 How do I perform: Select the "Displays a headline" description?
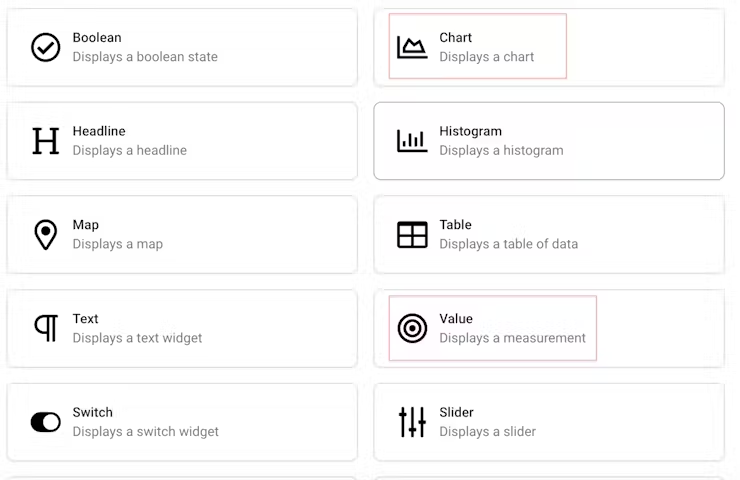129,151
